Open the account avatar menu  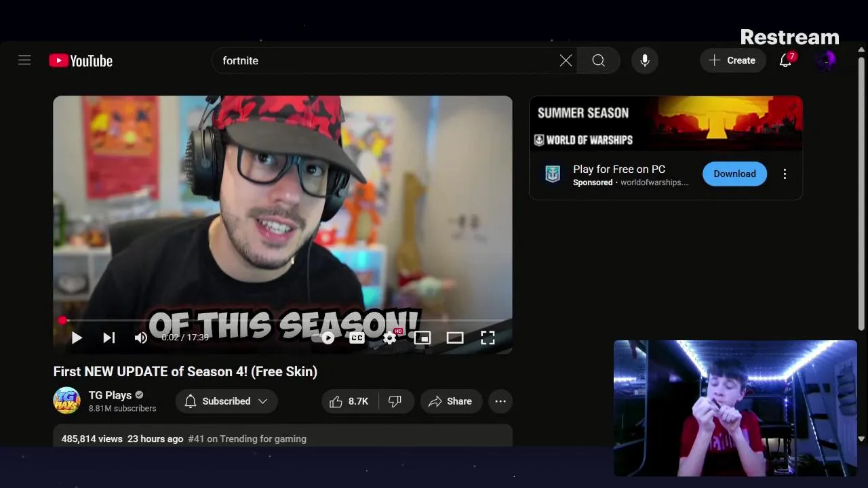coord(825,60)
